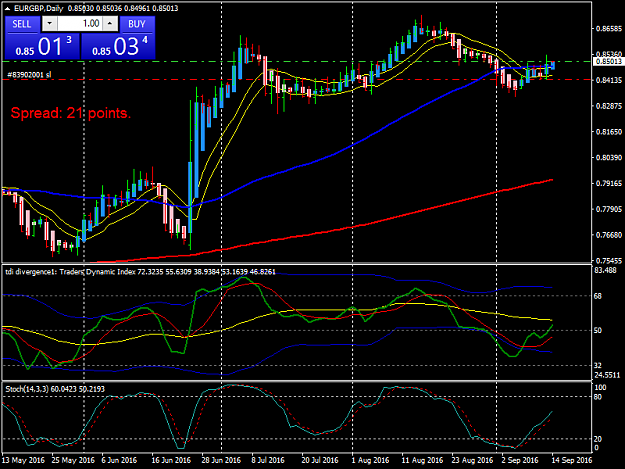Click the 23 Aug 2016 date label

pos(472,460)
